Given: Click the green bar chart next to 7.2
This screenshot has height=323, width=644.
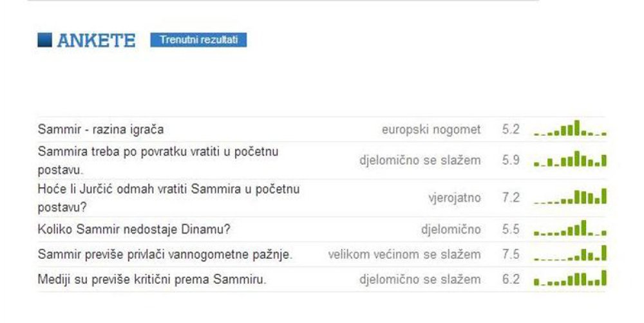Looking at the screenshot, I should click(x=570, y=197).
